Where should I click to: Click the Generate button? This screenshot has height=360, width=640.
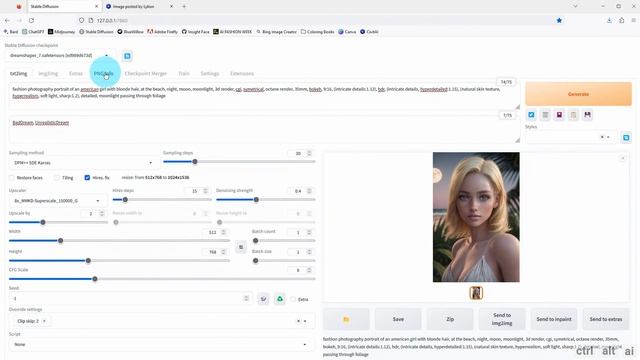578,94
